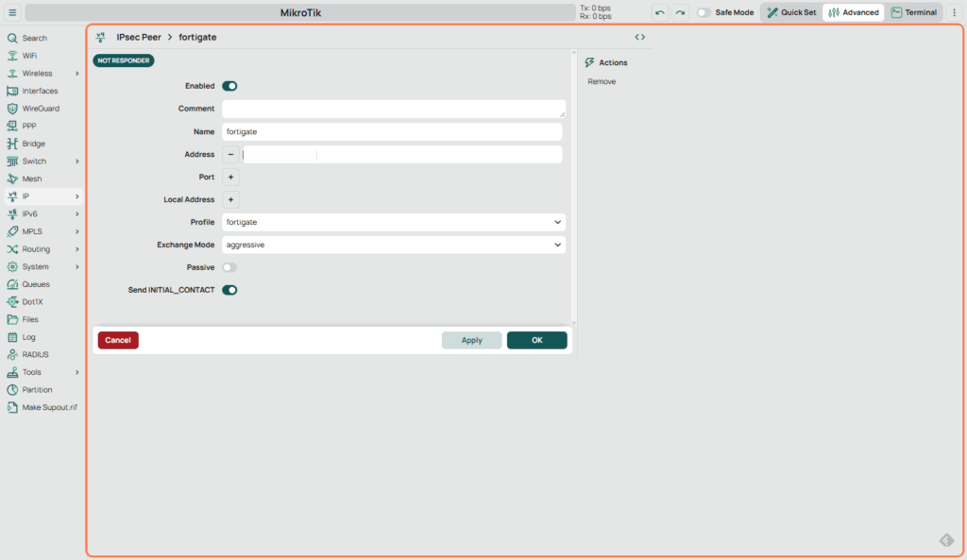
Task: Open the three-dot more options menu
Action: (954, 12)
